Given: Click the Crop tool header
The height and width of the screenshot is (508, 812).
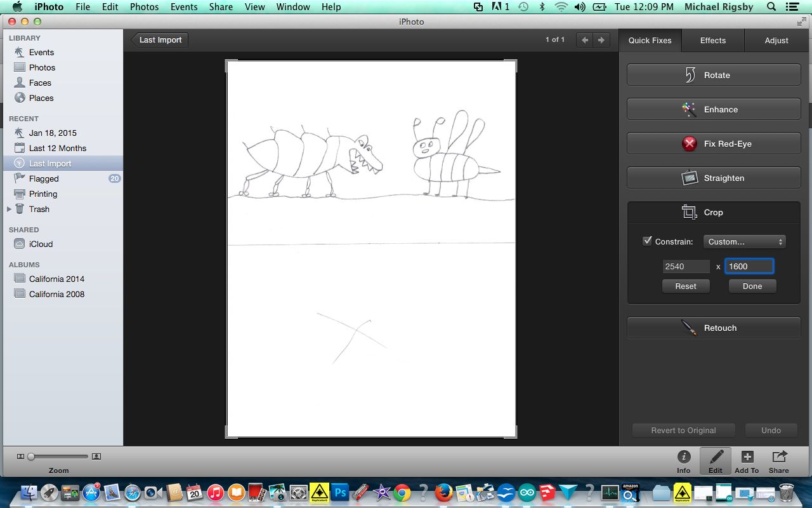Looking at the screenshot, I should pos(714,212).
